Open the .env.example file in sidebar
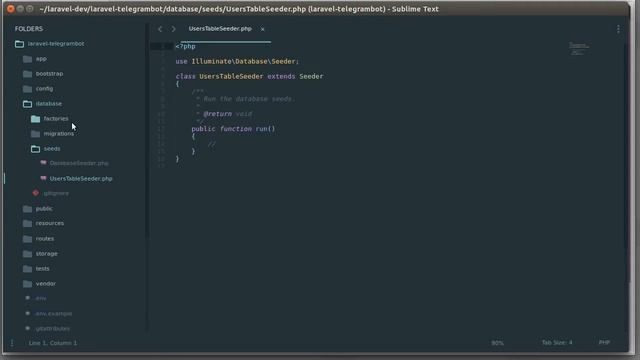This screenshot has width=640, height=360. pos(53,313)
